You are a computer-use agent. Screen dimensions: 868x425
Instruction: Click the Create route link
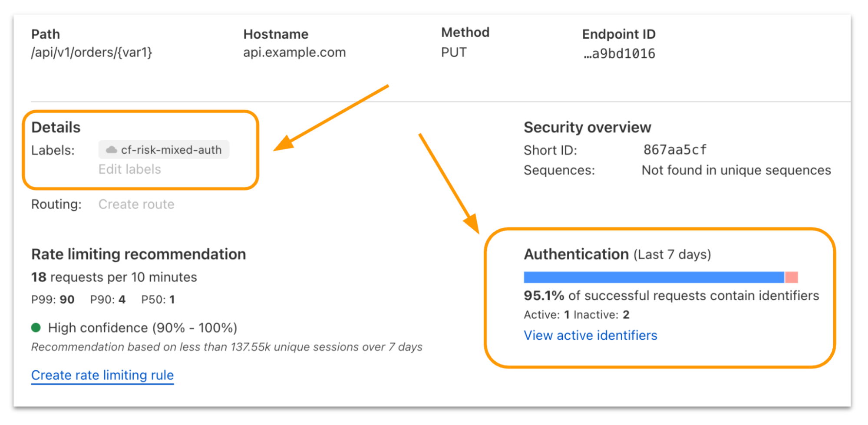136,204
